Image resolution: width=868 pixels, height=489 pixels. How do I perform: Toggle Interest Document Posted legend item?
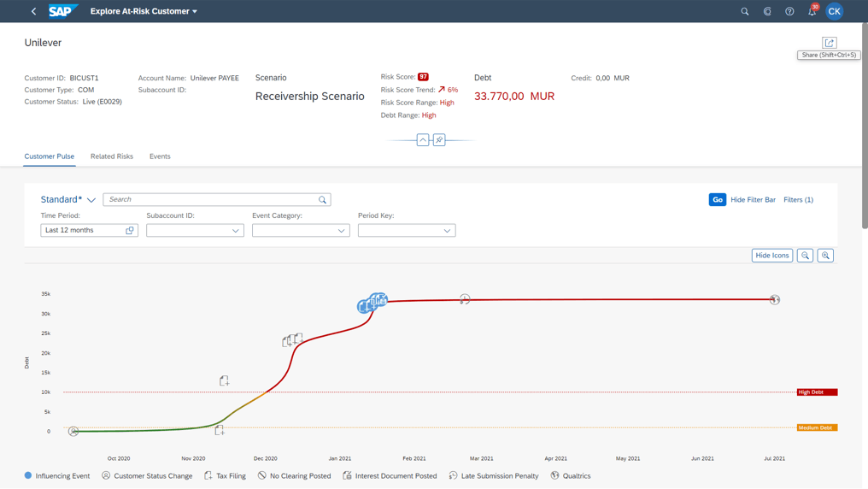pyautogui.click(x=390, y=475)
